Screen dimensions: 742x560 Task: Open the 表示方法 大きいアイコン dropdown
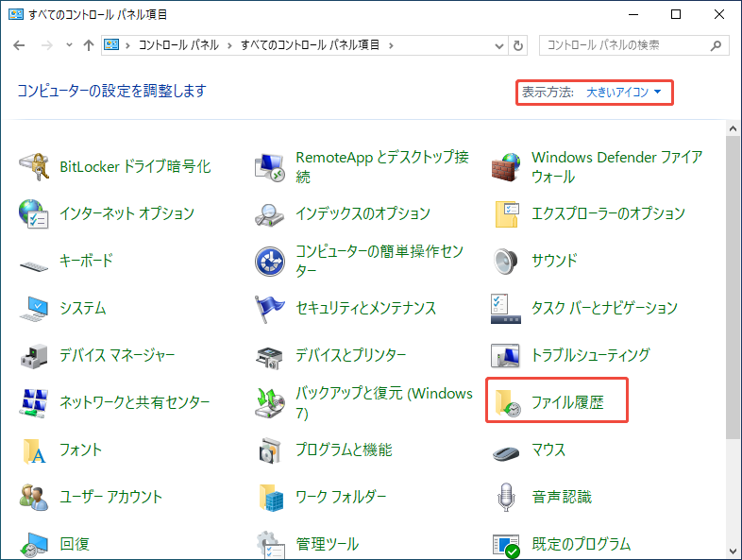[x=623, y=92]
